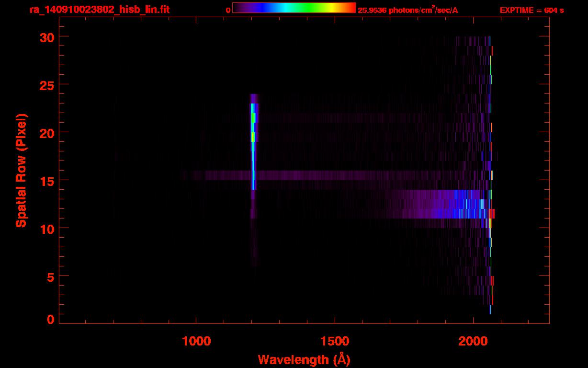Click the EXPTIME = 604 s label

(x=531, y=10)
